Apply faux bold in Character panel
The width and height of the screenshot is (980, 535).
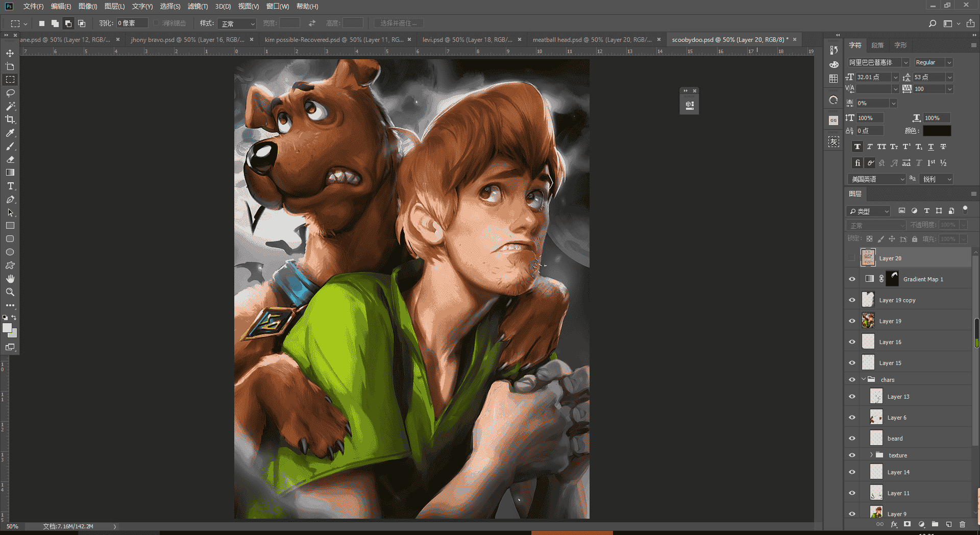[857, 147]
